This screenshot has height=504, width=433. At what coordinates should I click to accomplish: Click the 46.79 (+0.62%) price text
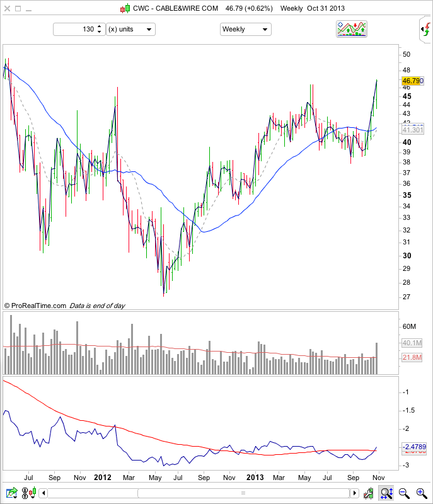coord(249,8)
